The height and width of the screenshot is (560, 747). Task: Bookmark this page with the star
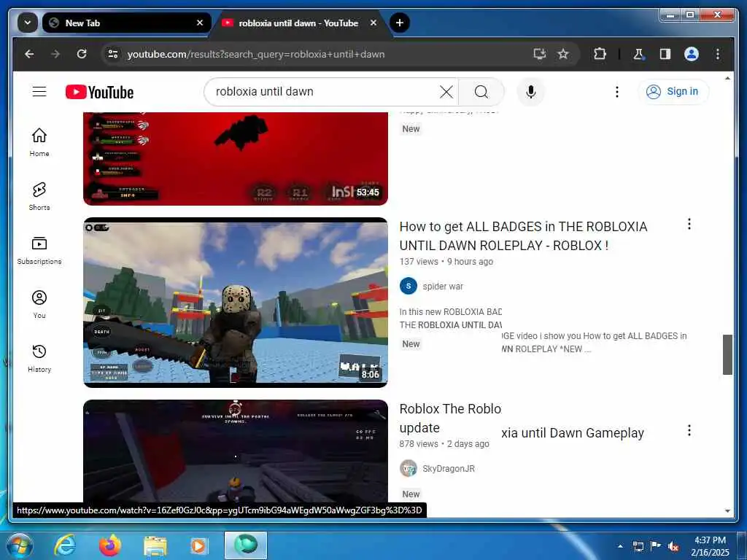[563, 54]
